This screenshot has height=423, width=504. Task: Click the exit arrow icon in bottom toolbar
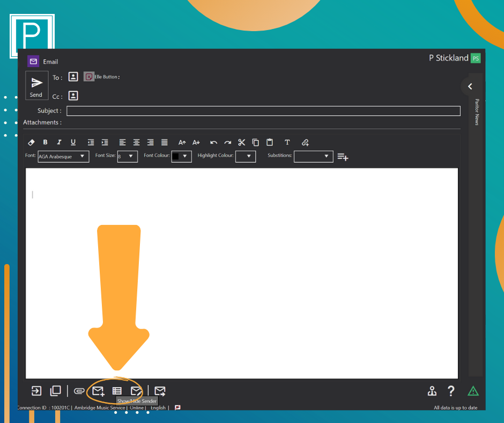[36, 391]
